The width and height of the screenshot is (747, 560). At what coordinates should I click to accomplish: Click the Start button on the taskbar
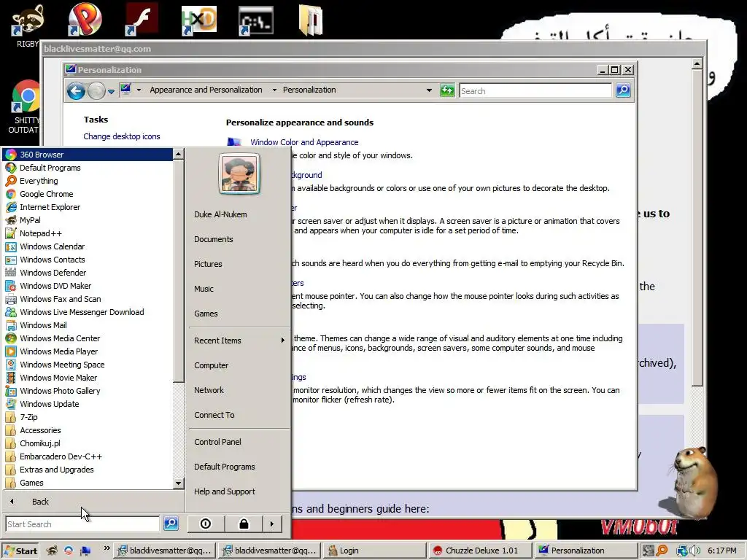20,551
